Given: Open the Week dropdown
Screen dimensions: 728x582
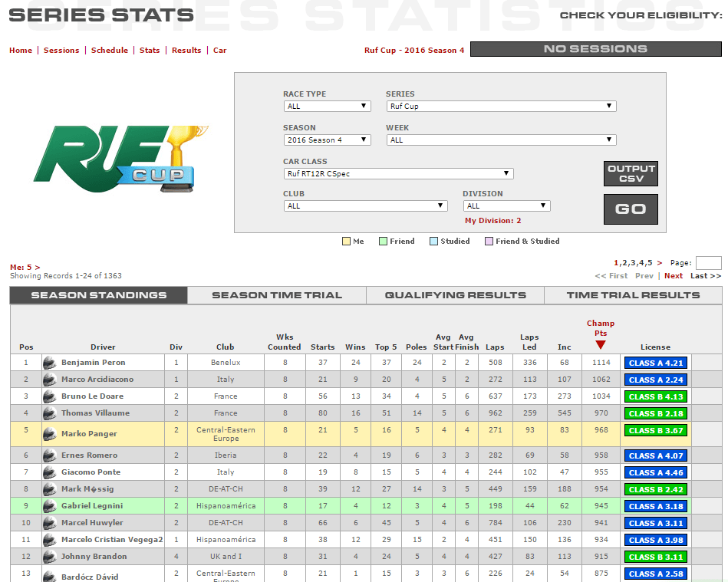Looking at the screenshot, I should (x=501, y=140).
